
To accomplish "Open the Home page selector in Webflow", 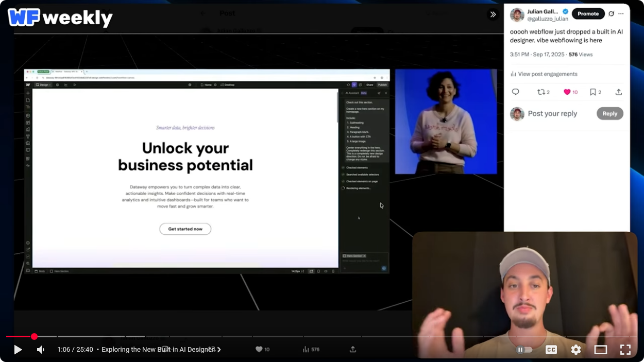I will (206, 85).
